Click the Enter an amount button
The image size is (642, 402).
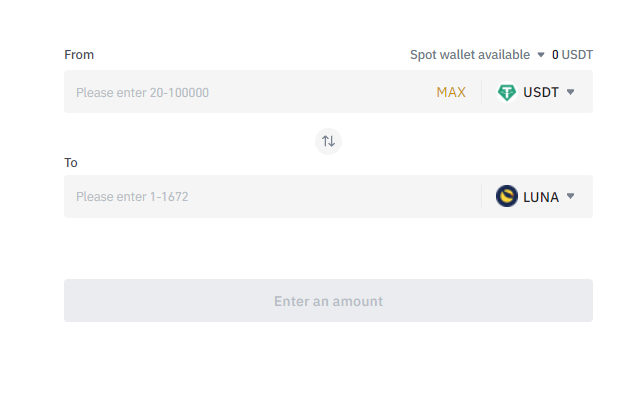click(328, 300)
